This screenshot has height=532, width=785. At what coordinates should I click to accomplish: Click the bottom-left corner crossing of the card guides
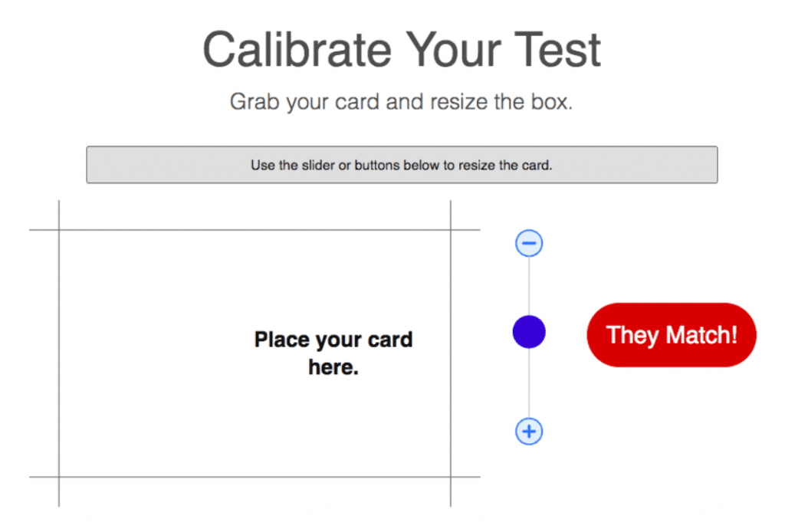click(x=59, y=477)
